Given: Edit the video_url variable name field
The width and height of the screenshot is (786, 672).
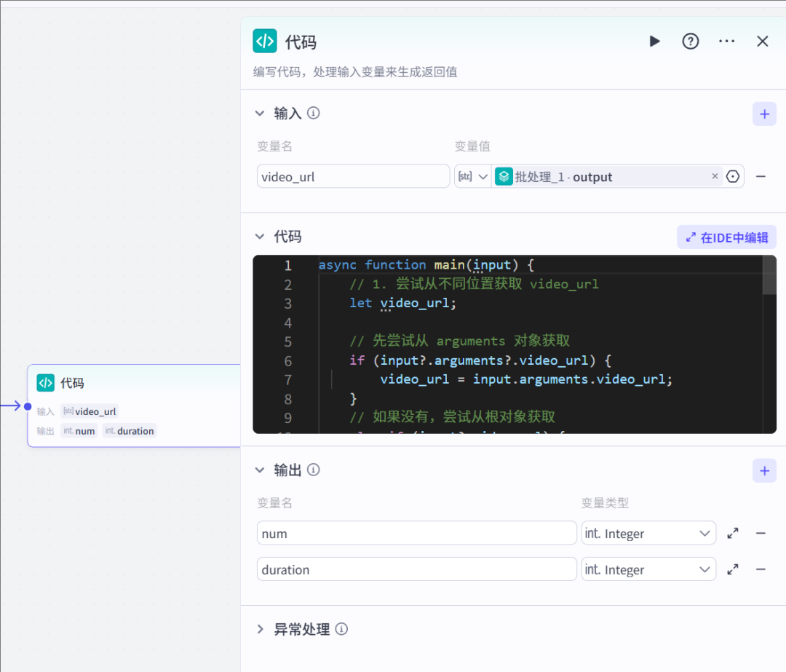Looking at the screenshot, I should pos(353,176).
